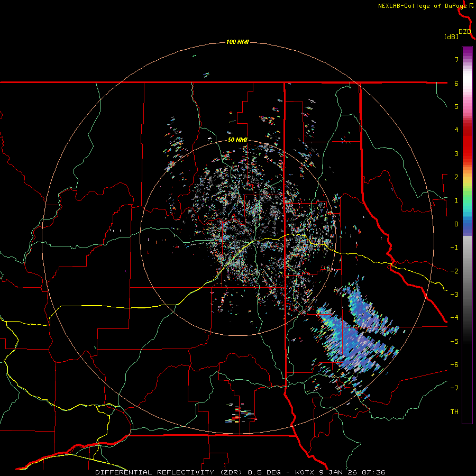Click the -4 scale label
Image resolution: width=476 pixels, height=476 pixels.
tap(454, 318)
